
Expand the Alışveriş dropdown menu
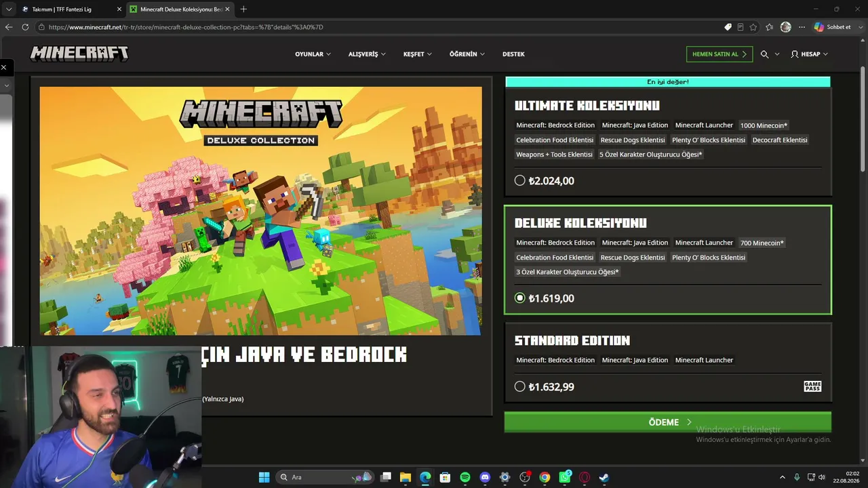point(367,54)
